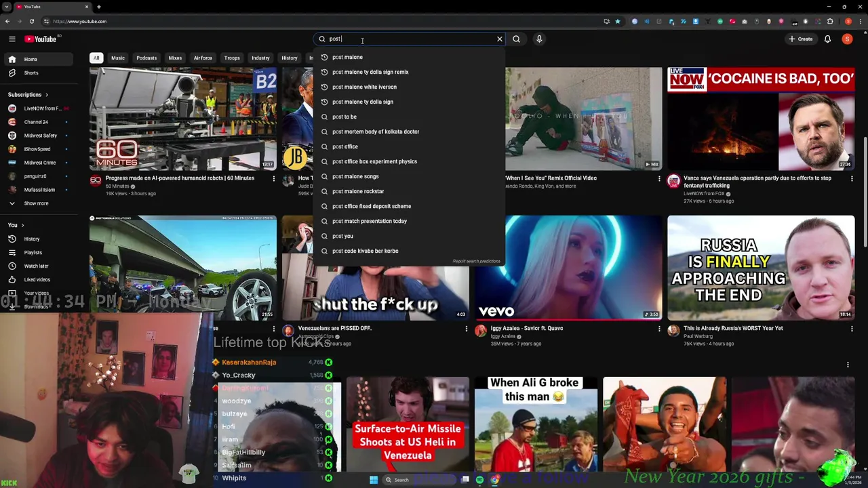Select the All filter chip
Screen dimensions: 868x488
96,58
